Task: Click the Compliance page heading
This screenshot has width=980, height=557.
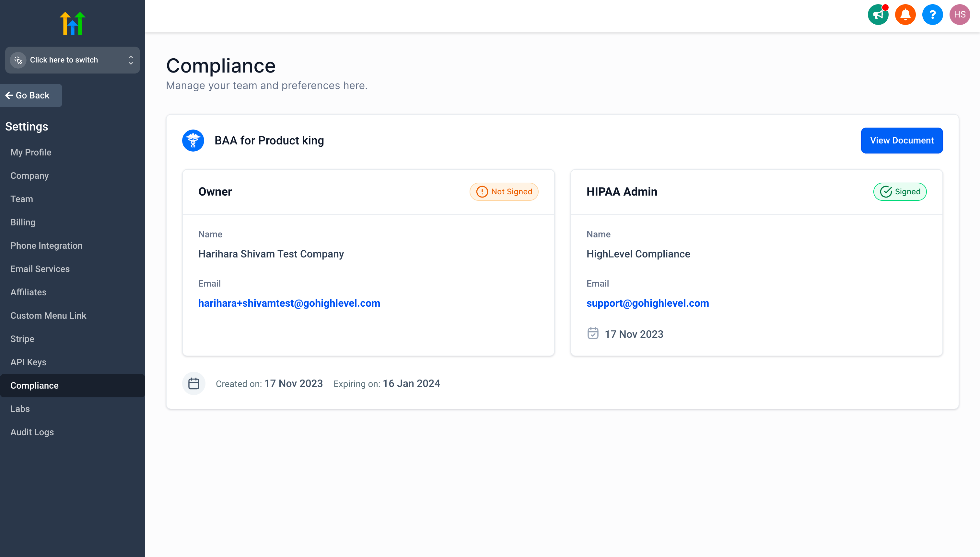Action: point(221,65)
